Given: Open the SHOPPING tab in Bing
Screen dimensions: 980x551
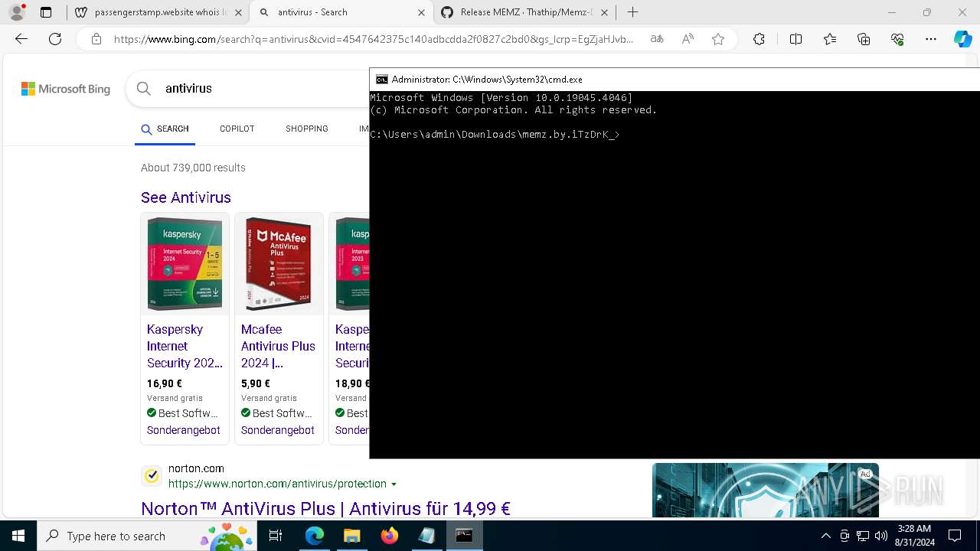Looking at the screenshot, I should (307, 129).
